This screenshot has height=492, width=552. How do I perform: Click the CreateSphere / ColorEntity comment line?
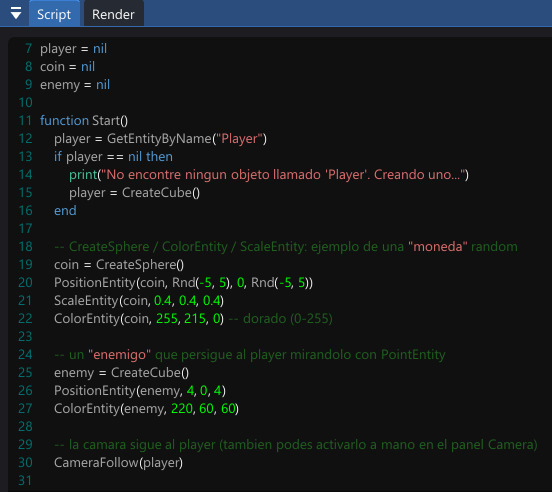click(286, 247)
